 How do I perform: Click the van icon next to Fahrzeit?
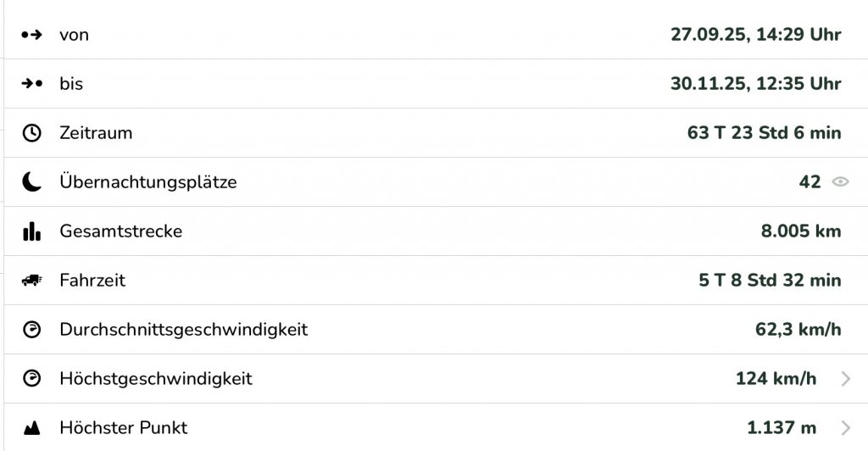tap(31, 281)
